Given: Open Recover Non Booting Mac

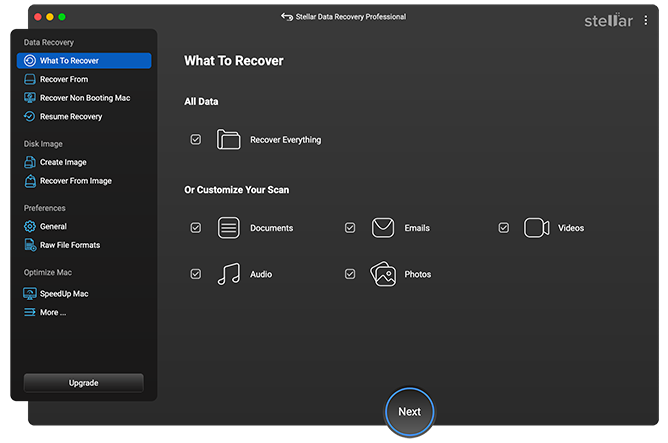Looking at the screenshot, I should coord(84,98).
